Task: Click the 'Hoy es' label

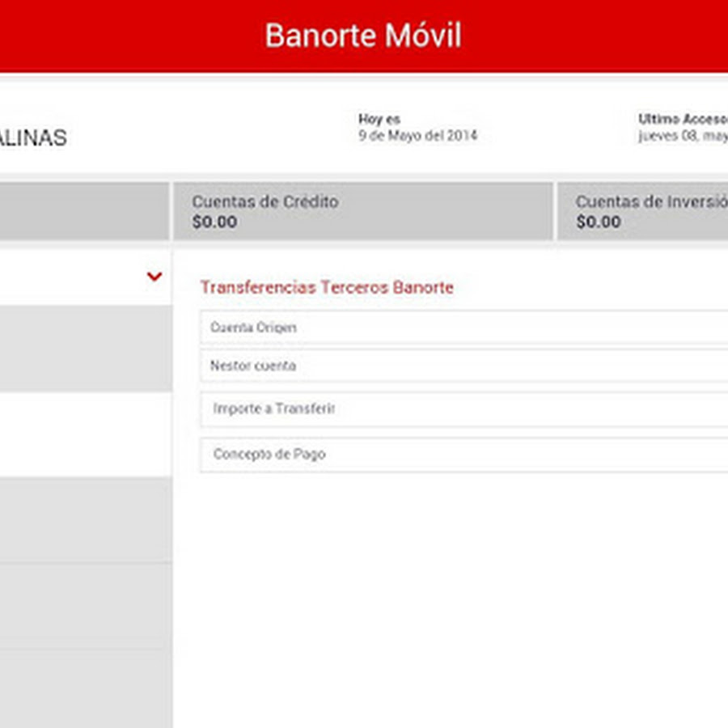Action: [379, 120]
